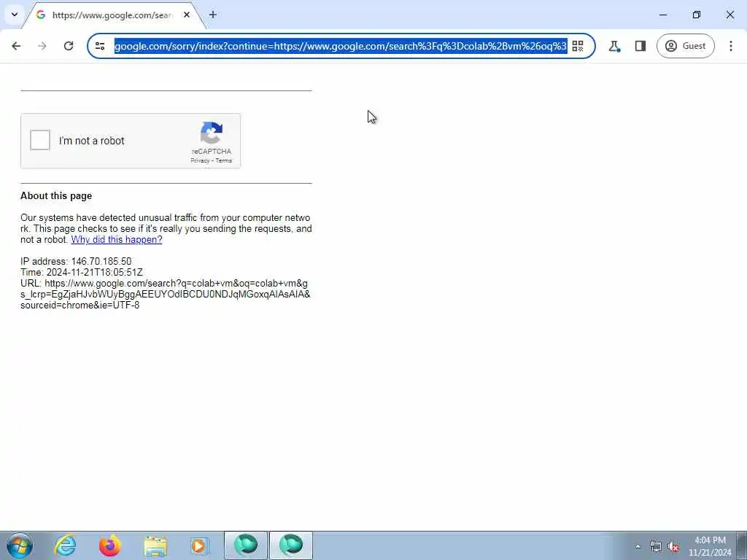Open the Windows Start menu
This screenshot has width=747, height=560.
point(20,545)
